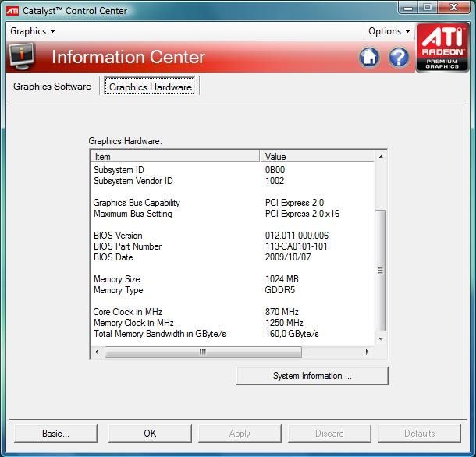This screenshot has height=457, width=476.
Task: Click the value 1250 MHz
Action: point(285,323)
